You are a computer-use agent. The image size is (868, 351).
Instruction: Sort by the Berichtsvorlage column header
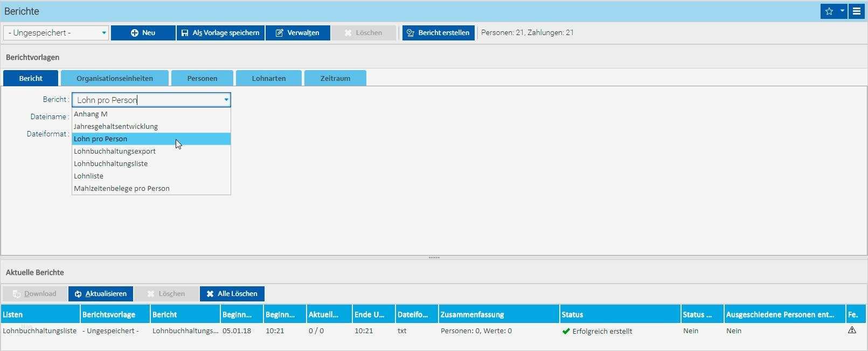pyautogui.click(x=115, y=314)
